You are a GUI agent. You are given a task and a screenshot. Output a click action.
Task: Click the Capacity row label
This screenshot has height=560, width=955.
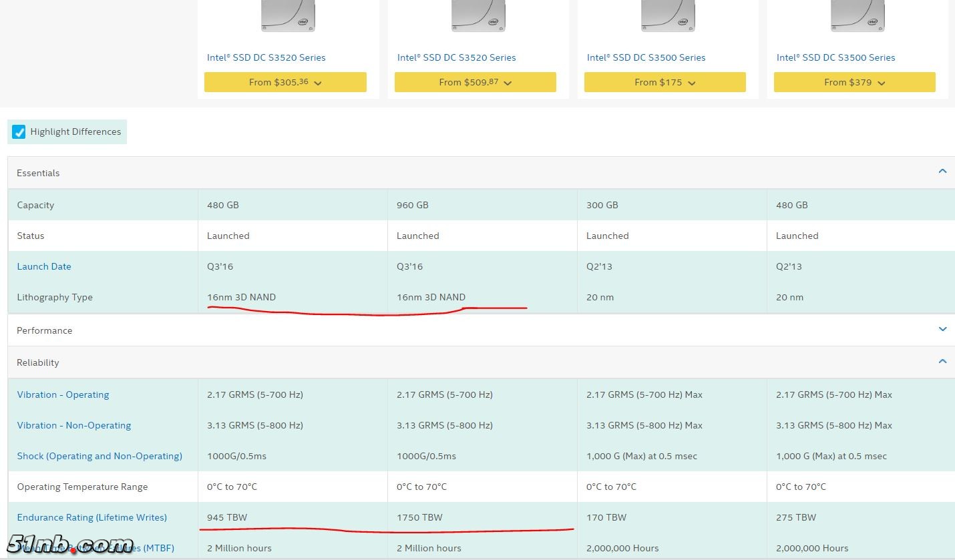coord(35,205)
